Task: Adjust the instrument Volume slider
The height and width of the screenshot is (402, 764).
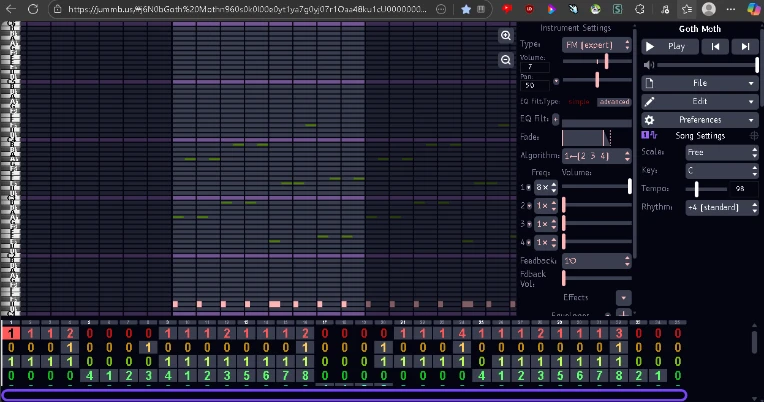Action: click(x=597, y=61)
